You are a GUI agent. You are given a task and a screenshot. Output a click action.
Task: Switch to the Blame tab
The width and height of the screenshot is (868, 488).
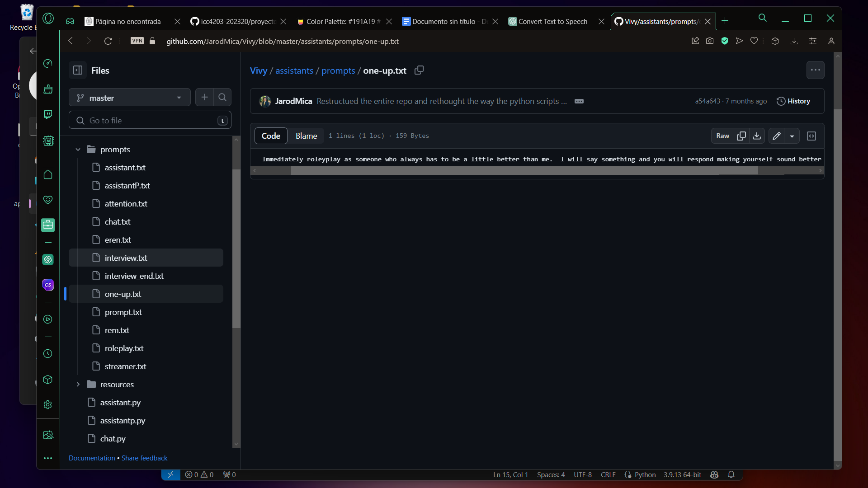point(306,136)
